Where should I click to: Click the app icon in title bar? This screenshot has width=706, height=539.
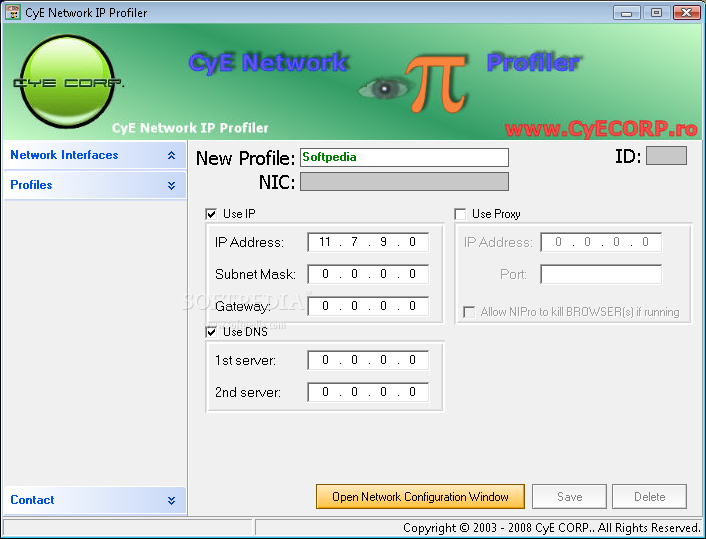[x=13, y=12]
